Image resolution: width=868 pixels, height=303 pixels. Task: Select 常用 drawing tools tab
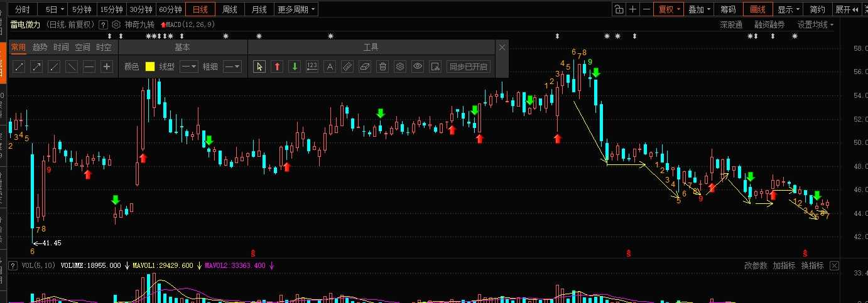click(x=18, y=47)
